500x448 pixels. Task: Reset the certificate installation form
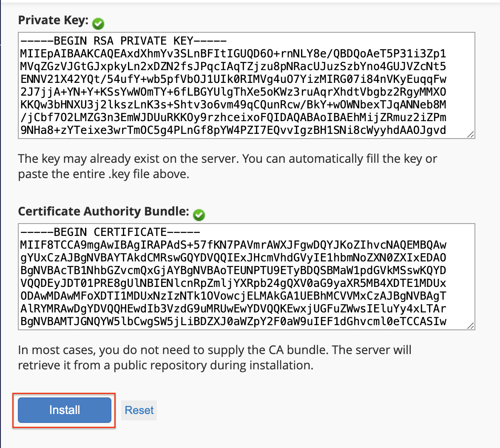tap(139, 410)
